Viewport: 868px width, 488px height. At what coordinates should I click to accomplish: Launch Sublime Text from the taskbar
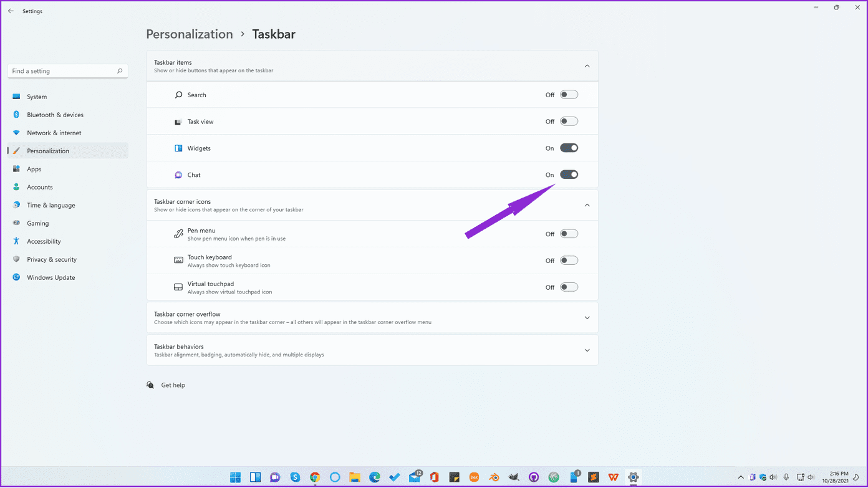(594, 477)
